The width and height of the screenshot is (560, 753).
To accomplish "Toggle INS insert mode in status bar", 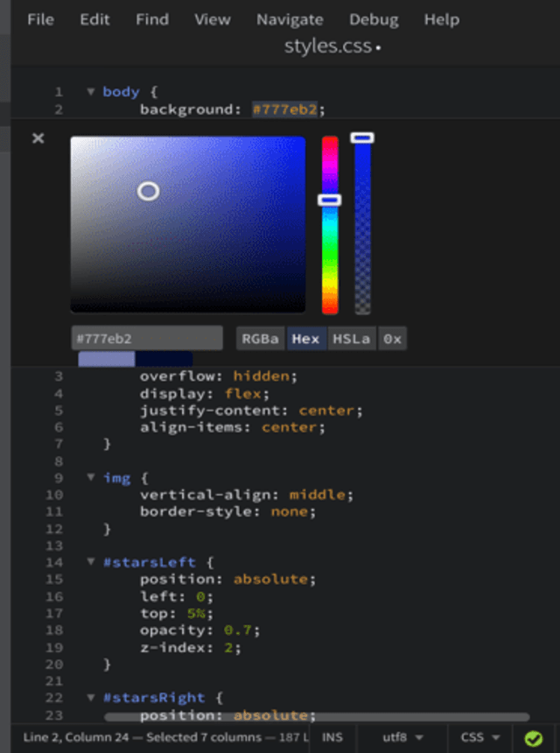I will click(x=332, y=738).
